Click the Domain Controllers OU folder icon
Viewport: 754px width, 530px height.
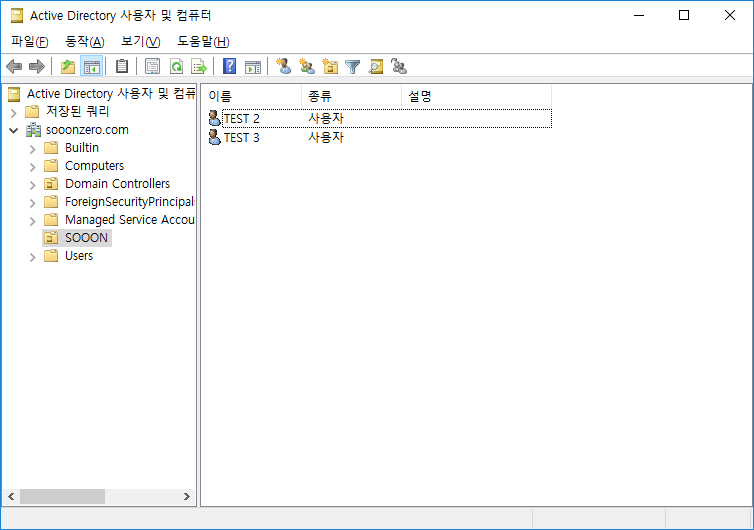(51, 184)
